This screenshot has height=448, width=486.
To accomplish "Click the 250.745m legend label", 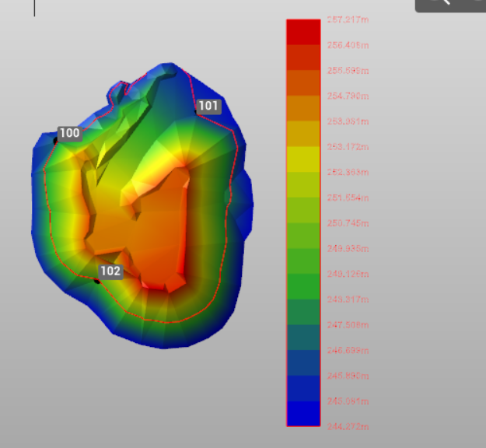I will tap(348, 222).
